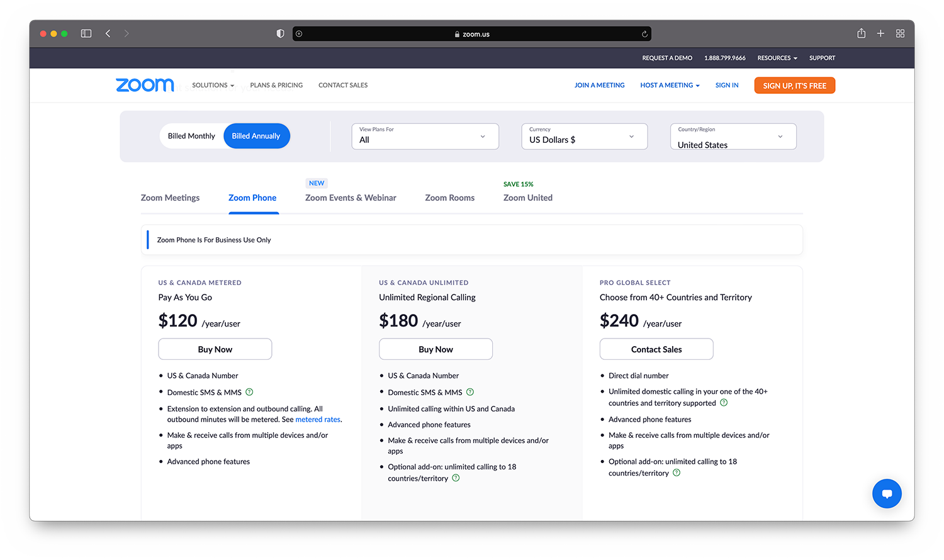
Task: Open the Support link
Action: (822, 58)
